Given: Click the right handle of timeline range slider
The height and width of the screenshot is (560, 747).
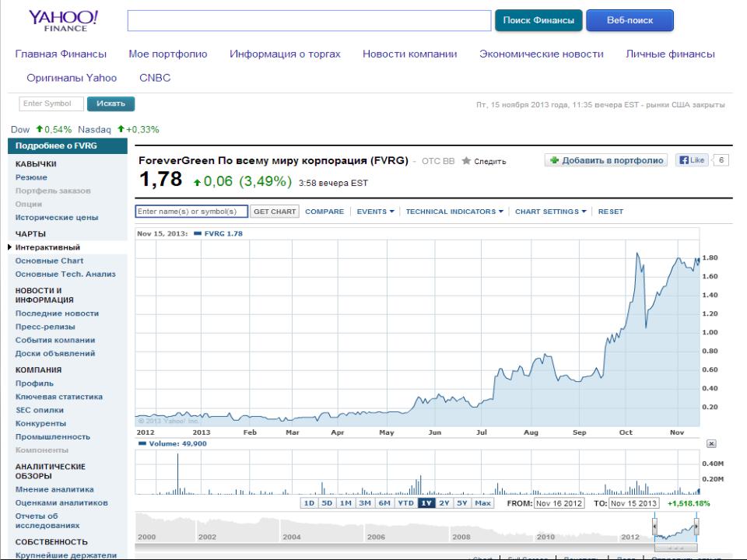Looking at the screenshot, I should click(696, 527).
